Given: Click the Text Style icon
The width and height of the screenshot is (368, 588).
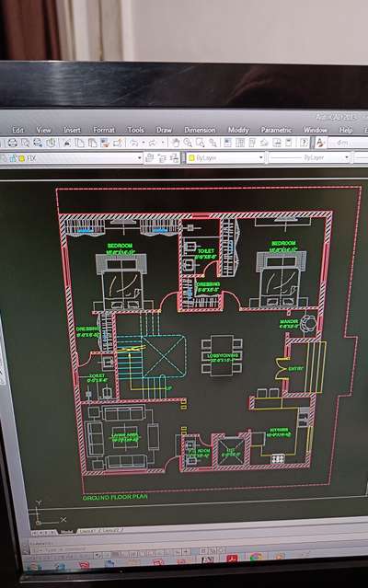Looking at the screenshot, I should [x=320, y=143].
